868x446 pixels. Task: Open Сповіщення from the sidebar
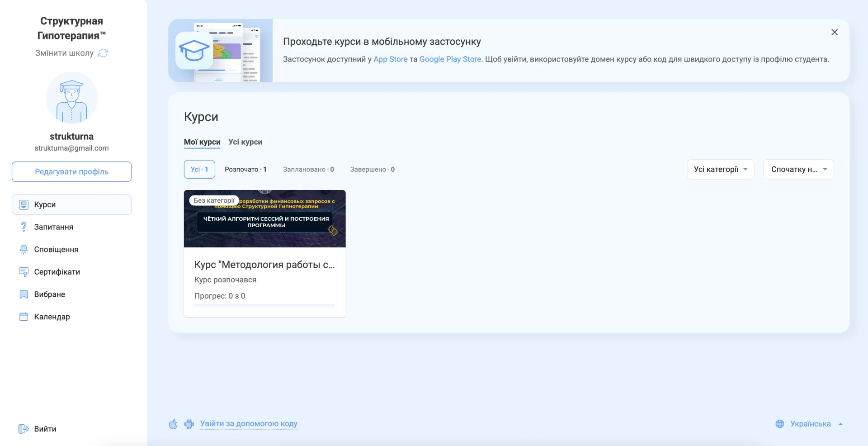click(57, 249)
